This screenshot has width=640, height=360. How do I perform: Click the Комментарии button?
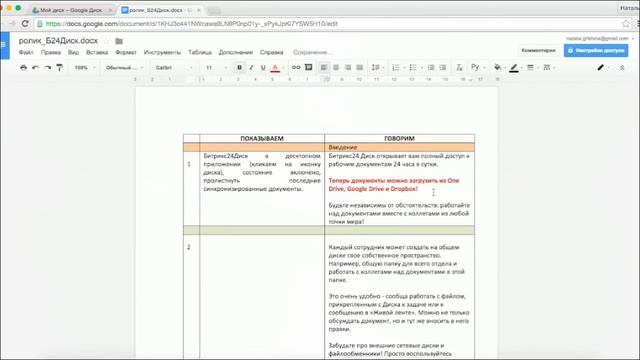coord(538,50)
